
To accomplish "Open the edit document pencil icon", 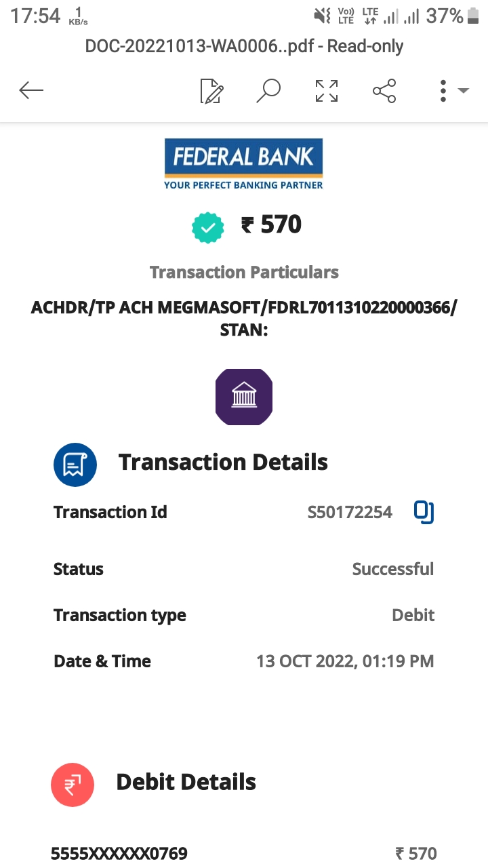I will [x=211, y=91].
